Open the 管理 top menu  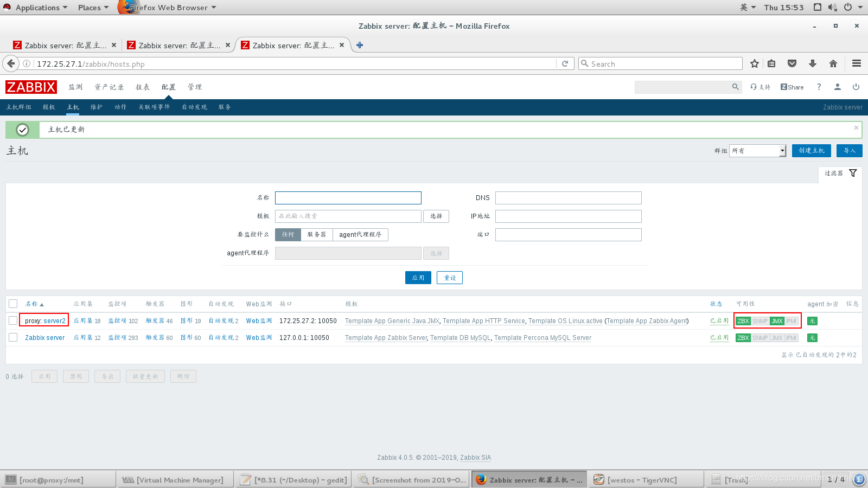point(195,87)
